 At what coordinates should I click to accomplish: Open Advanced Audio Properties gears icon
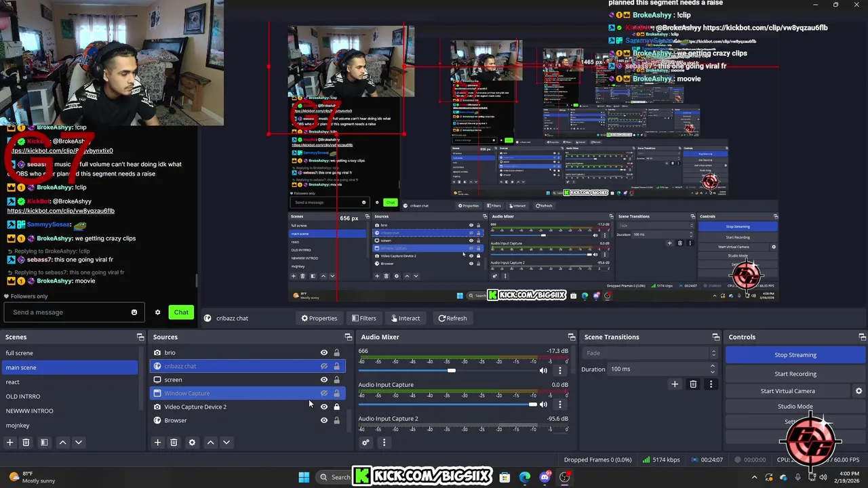(x=366, y=443)
